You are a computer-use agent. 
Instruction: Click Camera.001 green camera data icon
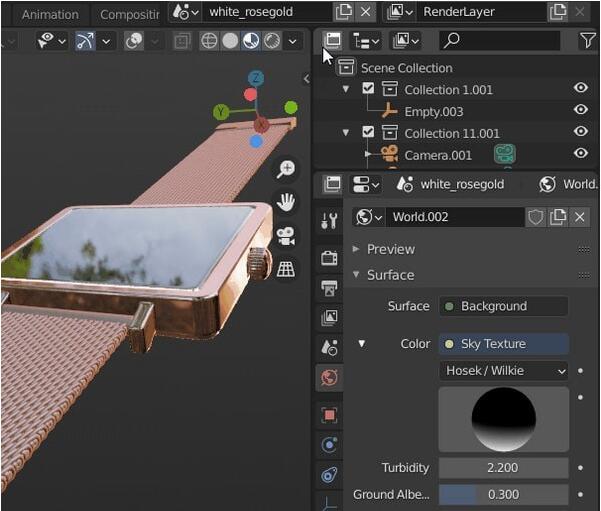pos(504,154)
